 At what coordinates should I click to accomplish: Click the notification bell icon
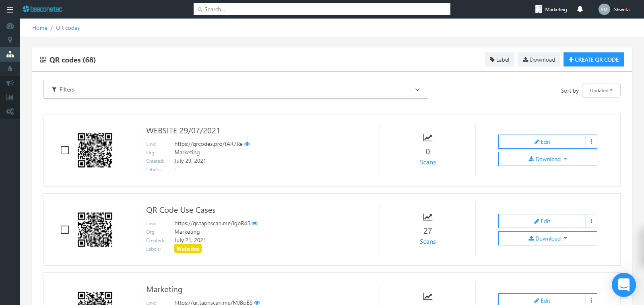(x=580, y=9)
